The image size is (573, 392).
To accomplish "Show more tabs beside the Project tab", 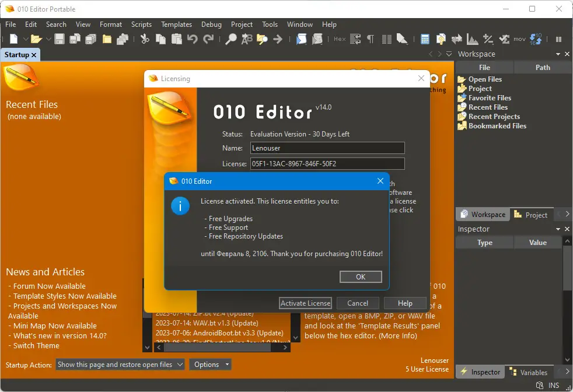I will click(567, 214).
